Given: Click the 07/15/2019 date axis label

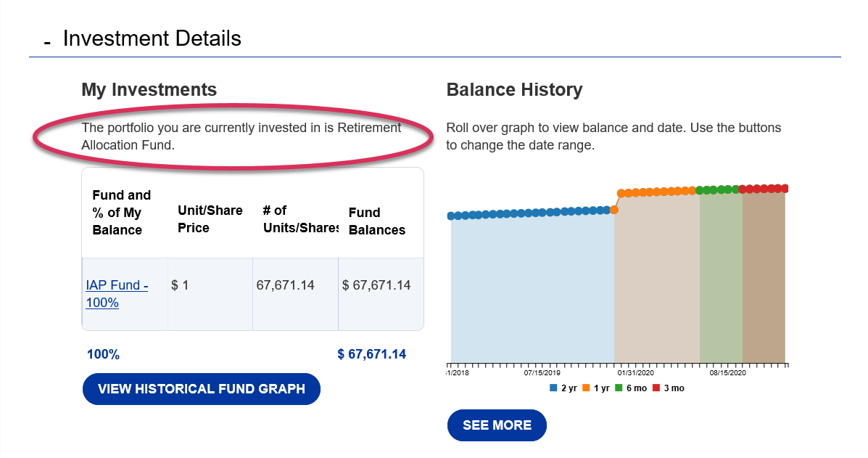Looking at the screenshot, I should coord(542,373).
